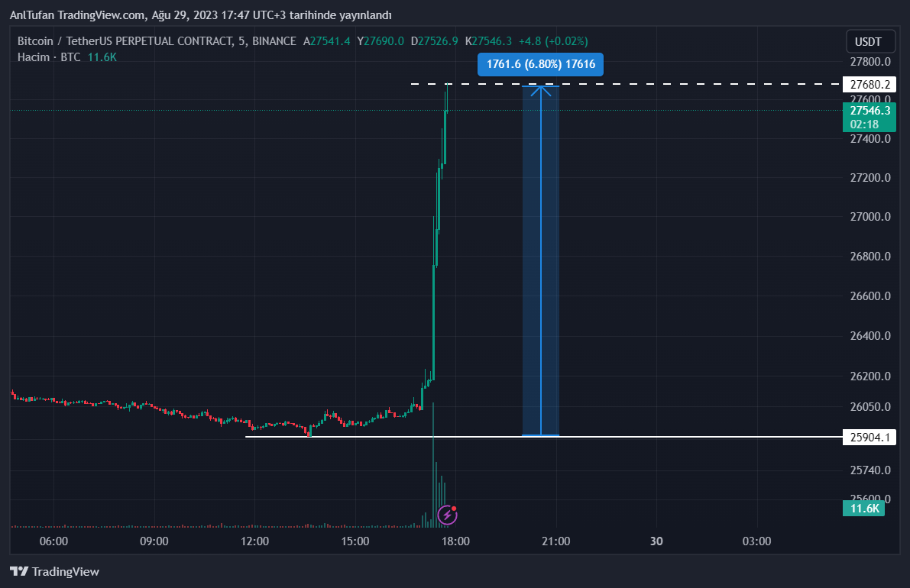Click the TradingView logo at bottom left
Image resolution: width=910 pixels, height=588 pixels.
point(54,571)
